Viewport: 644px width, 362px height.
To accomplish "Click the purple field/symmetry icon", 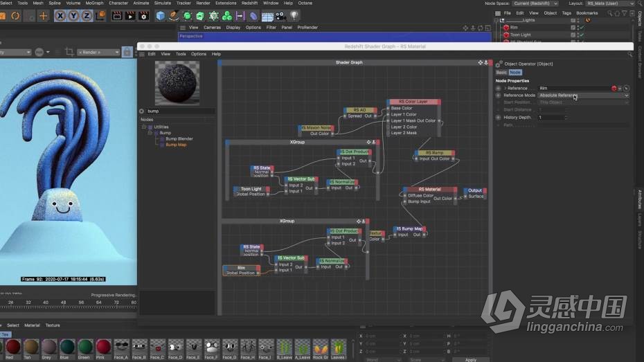I will coord(240,16).
